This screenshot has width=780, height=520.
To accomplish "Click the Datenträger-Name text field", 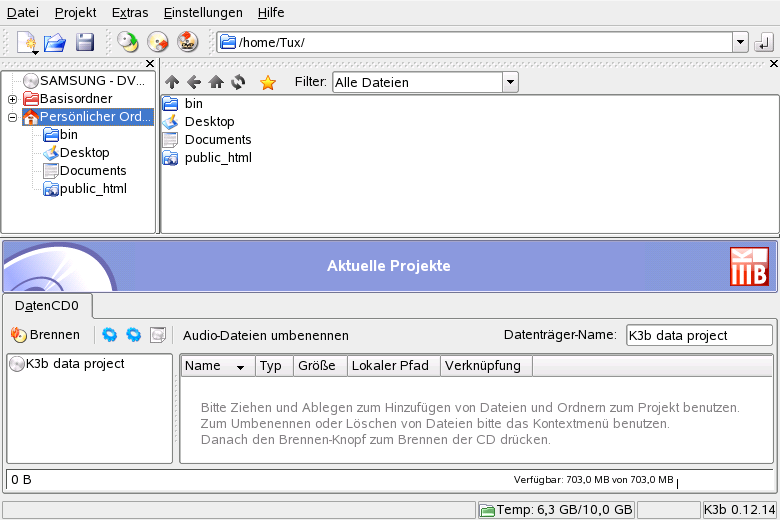I will pyautogui.click(x=699, y=335).
